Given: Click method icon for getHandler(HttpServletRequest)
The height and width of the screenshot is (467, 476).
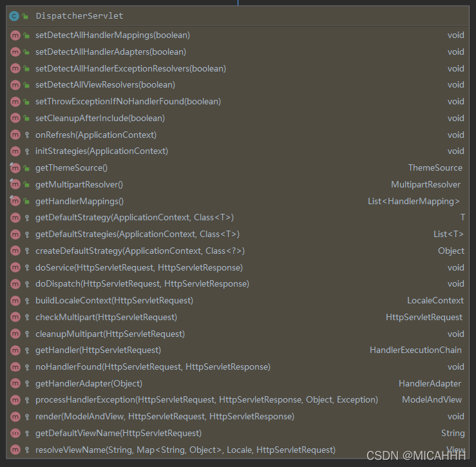Looking at the screenshot, I should 15,350.
